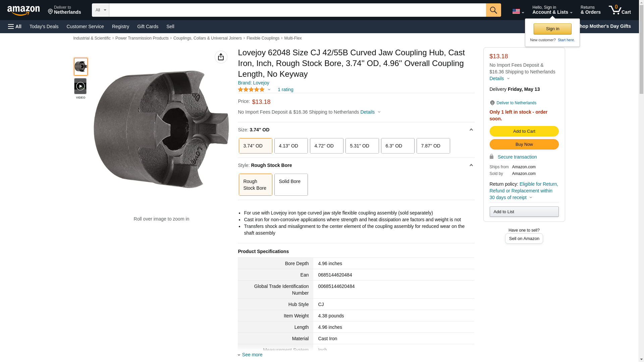Click the Amazon logo
This screenshot has width=644, height=362.
[23, 11]
